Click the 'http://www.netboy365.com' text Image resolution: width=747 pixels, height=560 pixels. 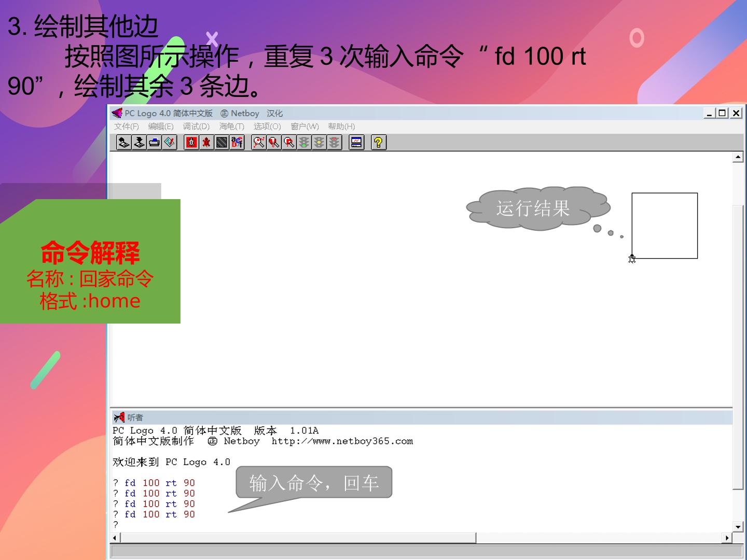click(x=342, y=441)
